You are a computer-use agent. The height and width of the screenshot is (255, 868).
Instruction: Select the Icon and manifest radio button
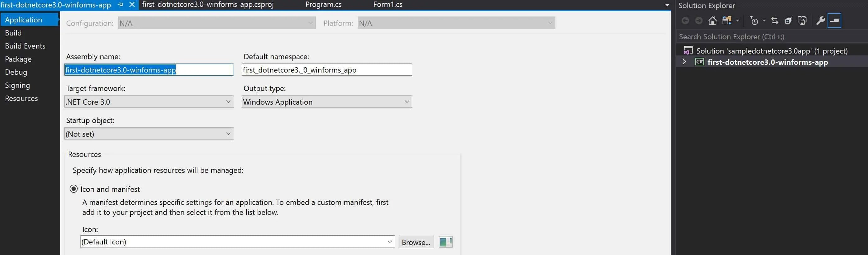click(x=73, y=189)
